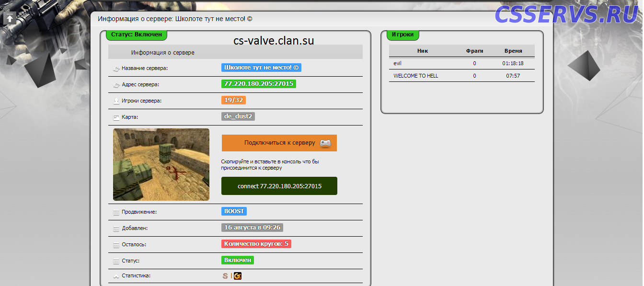Image resolution: width=644 pixels, height=286 pixels.
Task: Click the Включен badge in Статус row
Action: [x=238, y=260]
